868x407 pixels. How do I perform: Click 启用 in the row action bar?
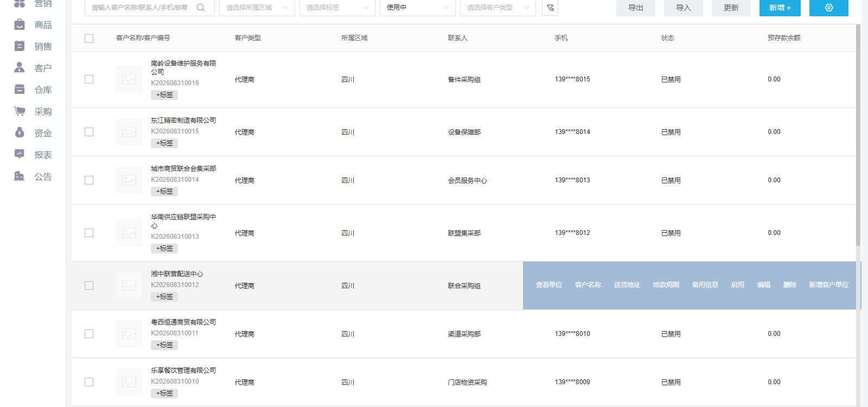[738, 285]
